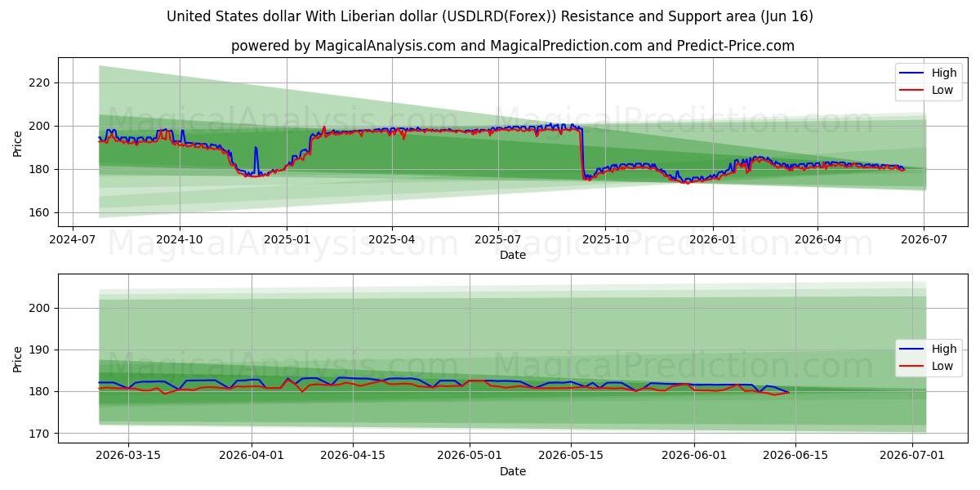Image resolution: width=980 pixels, height=490 pixels.
Task: Click the 2026-07-01 date tick label
Action: (x=912, y=457)
